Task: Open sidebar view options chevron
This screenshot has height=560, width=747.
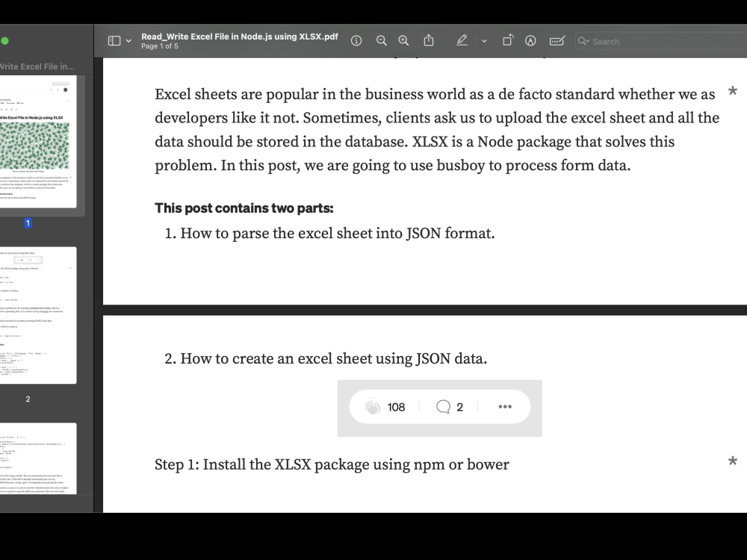Action: point(128,41)
